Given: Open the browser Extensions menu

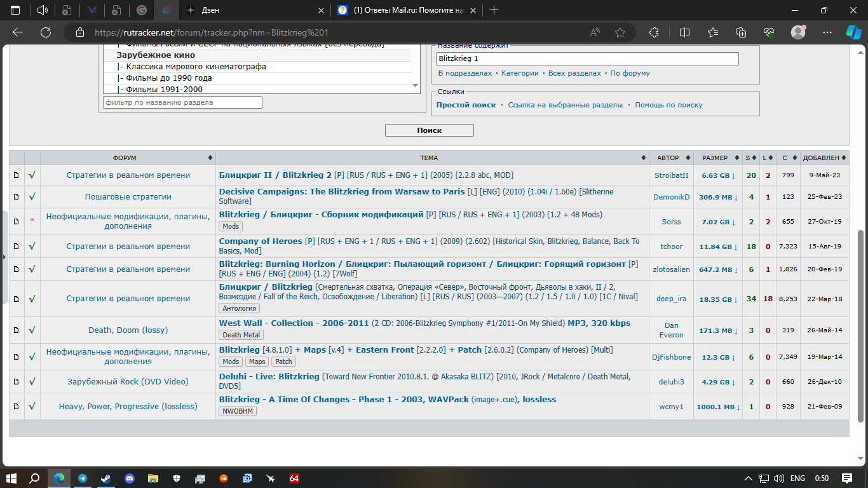Looking at the screenshot, I should [x=654, y=32].
